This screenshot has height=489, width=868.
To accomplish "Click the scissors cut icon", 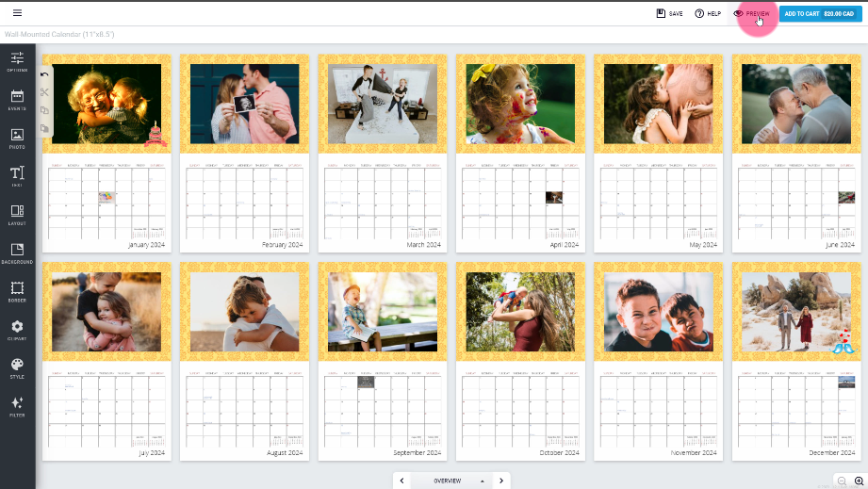I will point(44,92).
